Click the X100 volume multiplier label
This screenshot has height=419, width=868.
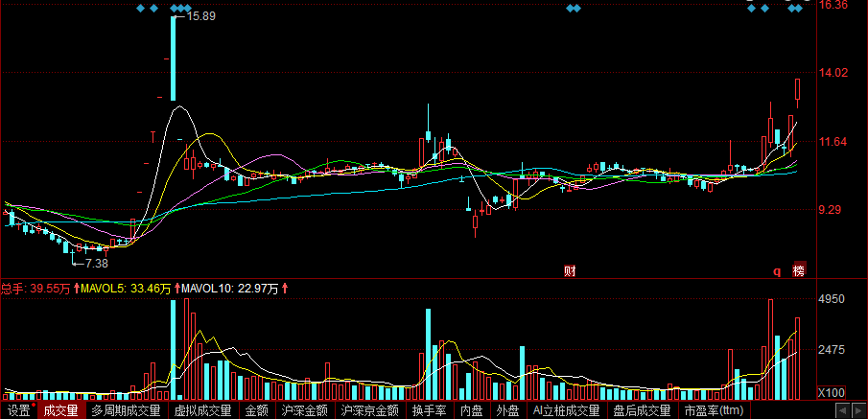832,393
